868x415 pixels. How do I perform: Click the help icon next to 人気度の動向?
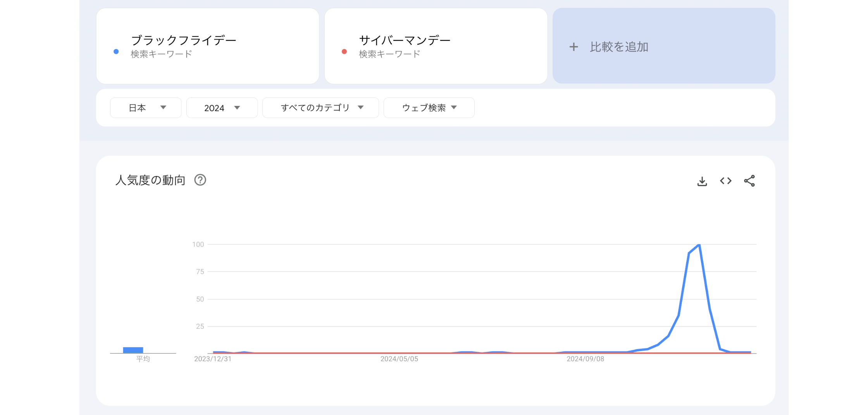(200, 180)
